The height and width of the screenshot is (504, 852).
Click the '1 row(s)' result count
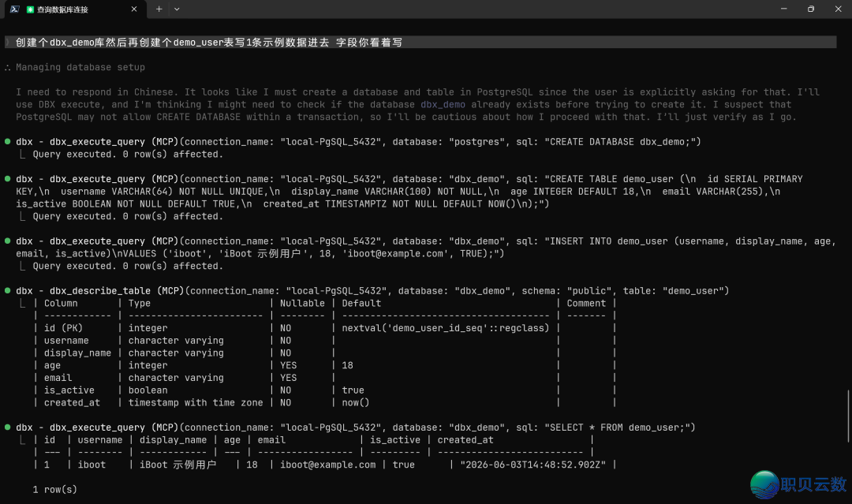pos(55,490)
